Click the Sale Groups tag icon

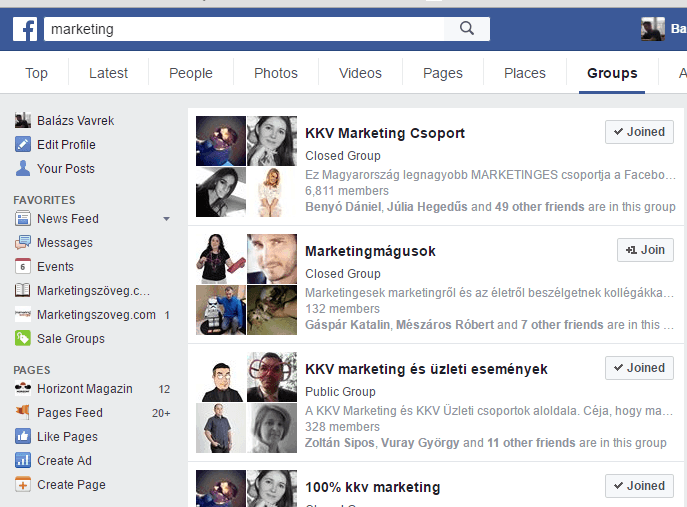click(23, 339)
